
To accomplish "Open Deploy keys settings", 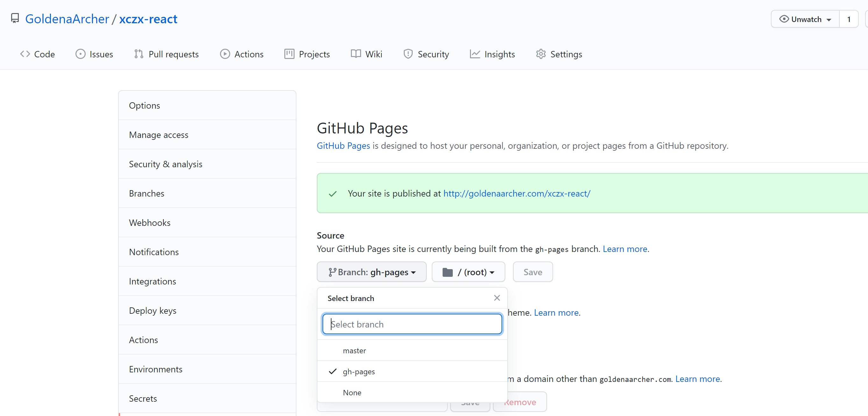I will [x=207, y=311].
